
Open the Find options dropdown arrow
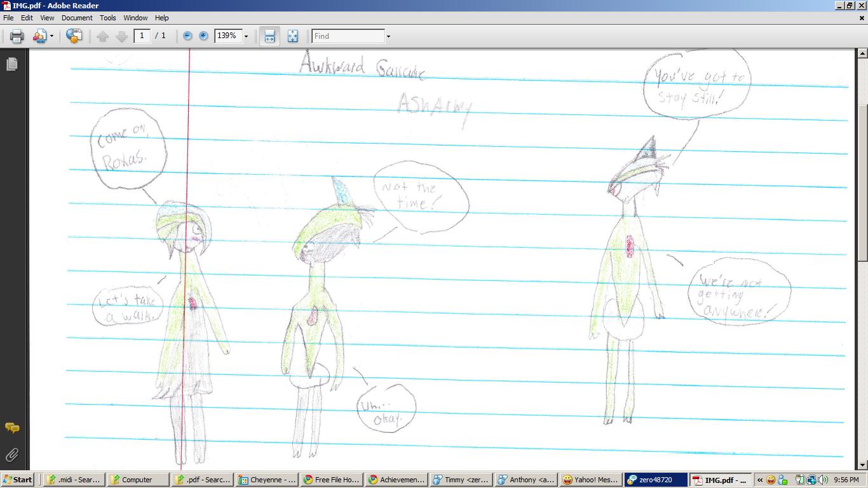coord(388,36)
